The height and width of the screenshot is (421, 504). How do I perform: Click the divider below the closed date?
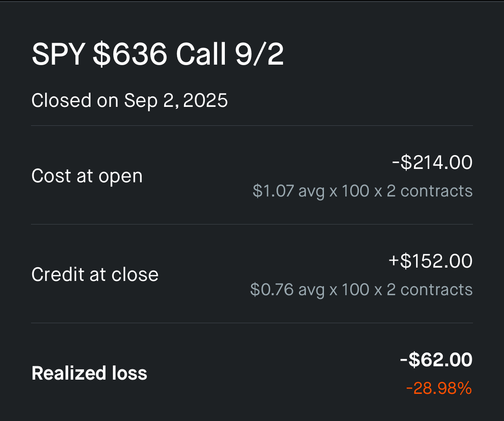click(252, 125)
